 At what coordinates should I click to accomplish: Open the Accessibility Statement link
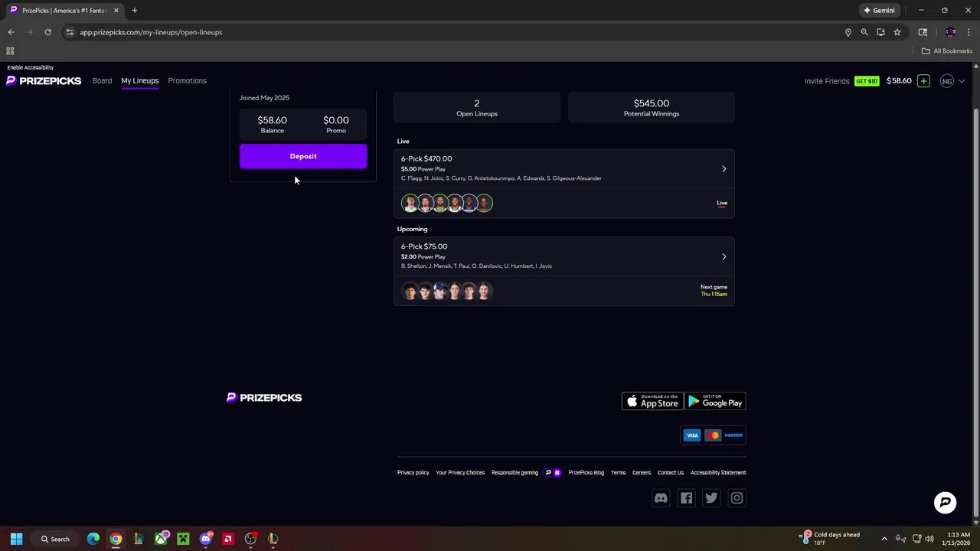[718, 473]
